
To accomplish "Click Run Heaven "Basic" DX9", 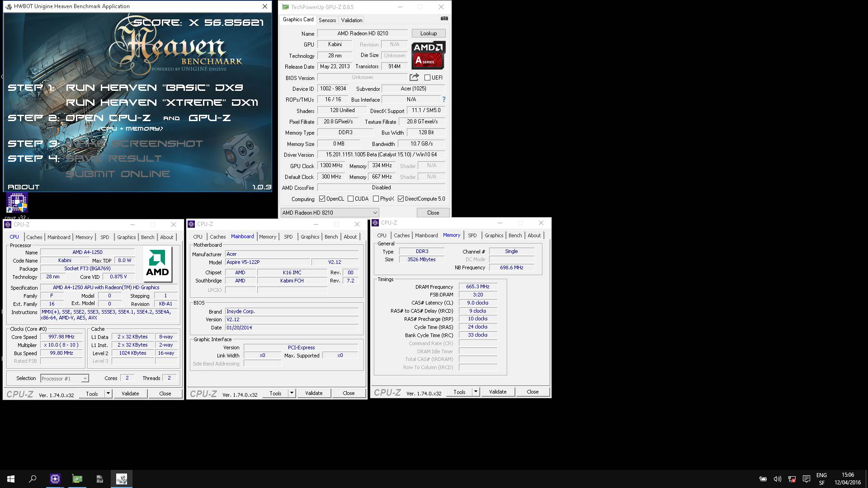I will tap(155, 88).
